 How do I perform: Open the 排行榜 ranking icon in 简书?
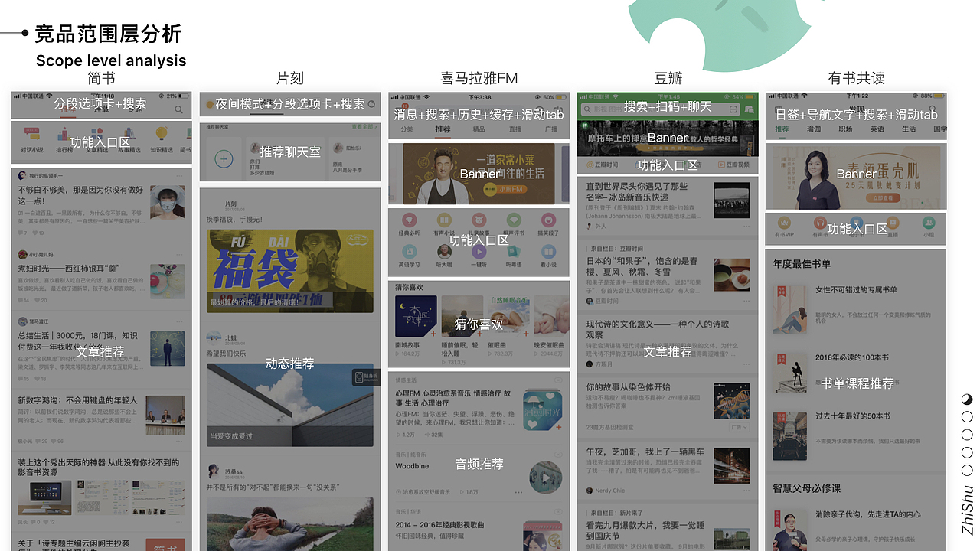pyautogui.click(x=64, y=134)
